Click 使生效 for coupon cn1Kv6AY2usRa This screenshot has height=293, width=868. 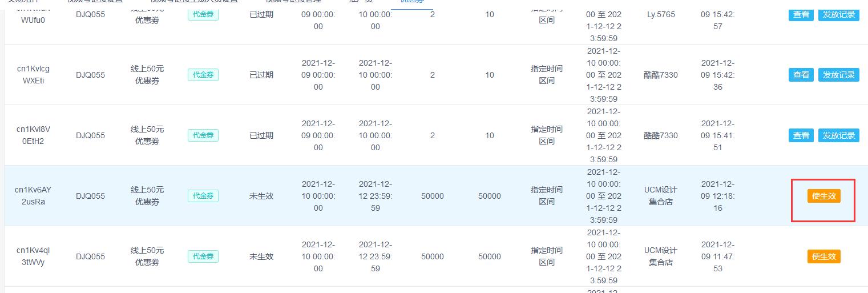pyautogui.click(x=823, y=196)
